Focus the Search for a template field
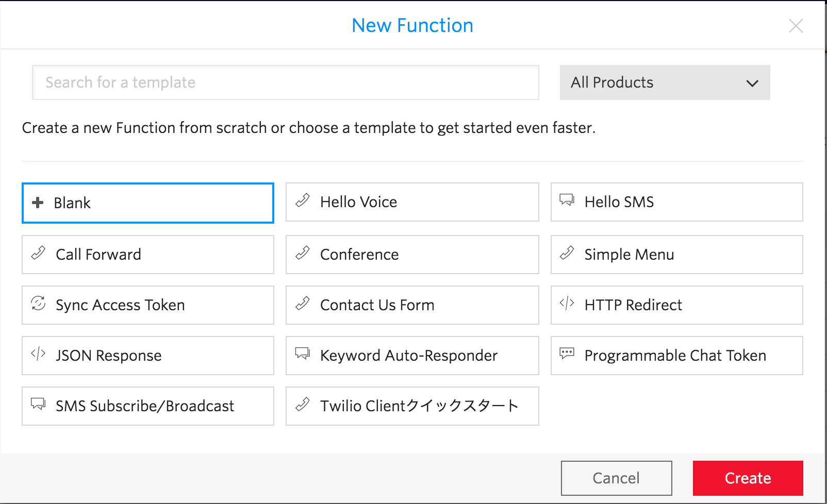Image resolution: width=827 pixels, height=504 pixels. pos(285,82)
